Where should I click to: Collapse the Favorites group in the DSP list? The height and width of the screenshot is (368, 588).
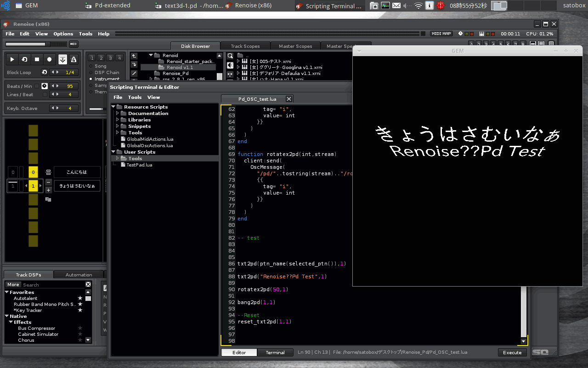coord(7,292)
